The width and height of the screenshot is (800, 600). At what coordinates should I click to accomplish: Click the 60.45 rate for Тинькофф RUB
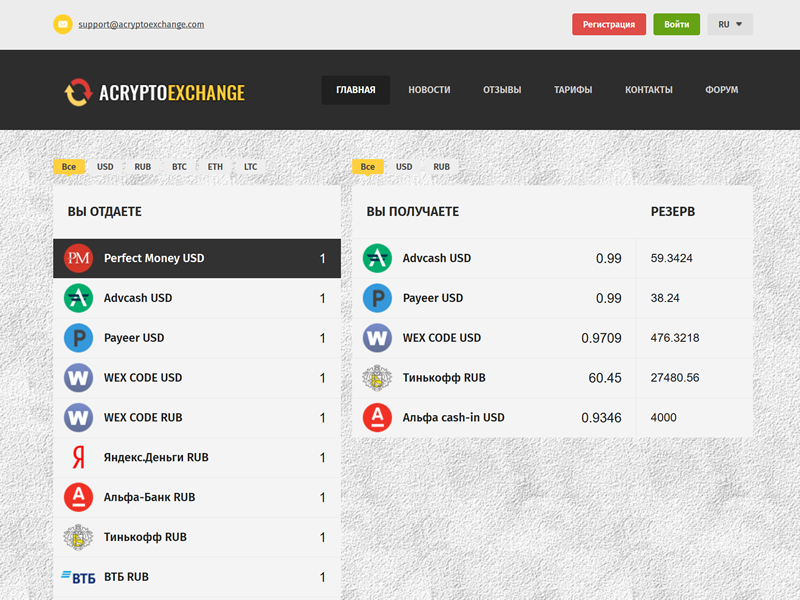[605, 378]
